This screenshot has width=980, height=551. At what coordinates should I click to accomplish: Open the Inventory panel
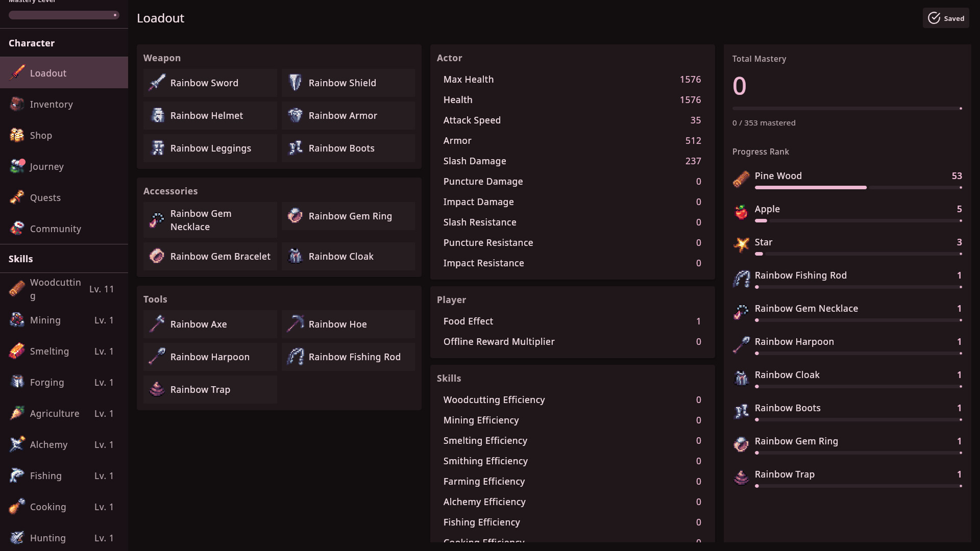click(51, 104)
